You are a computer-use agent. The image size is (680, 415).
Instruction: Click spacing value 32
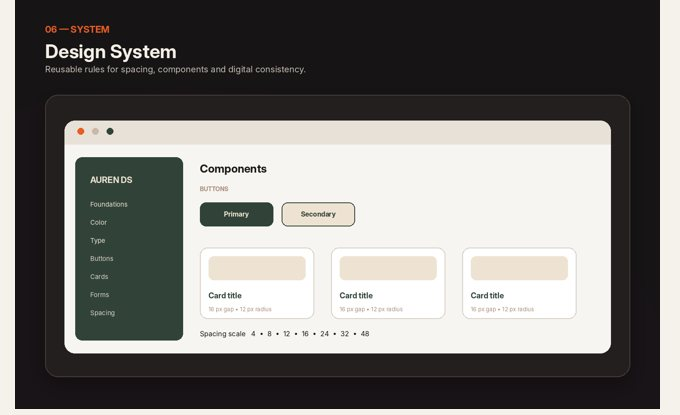click(x=345, y=334)
